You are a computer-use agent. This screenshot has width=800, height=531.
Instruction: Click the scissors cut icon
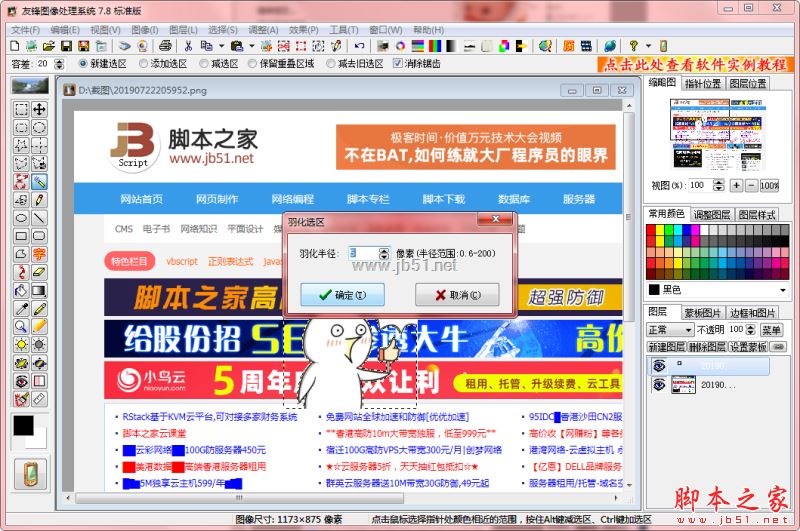pos(188,46)
